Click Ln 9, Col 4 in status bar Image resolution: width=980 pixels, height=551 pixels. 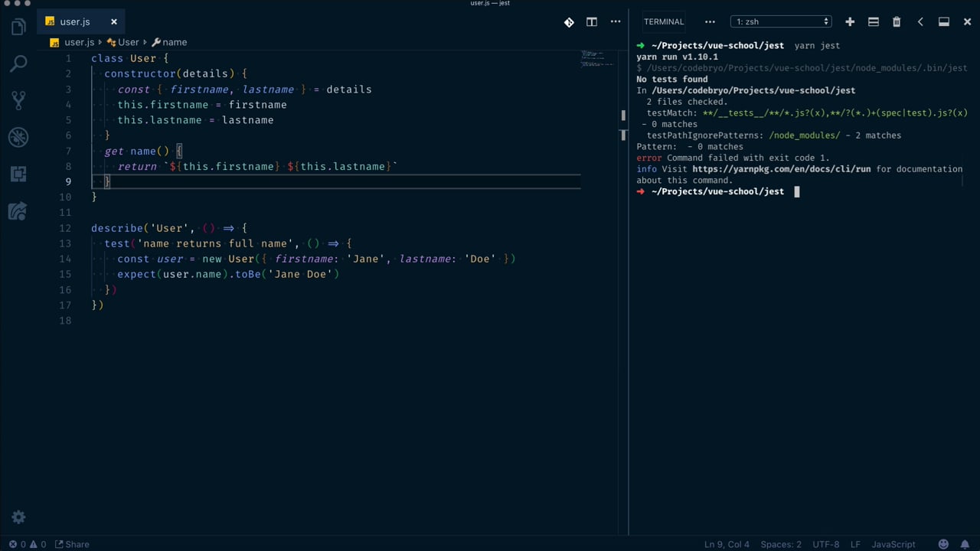click(727, 544)
